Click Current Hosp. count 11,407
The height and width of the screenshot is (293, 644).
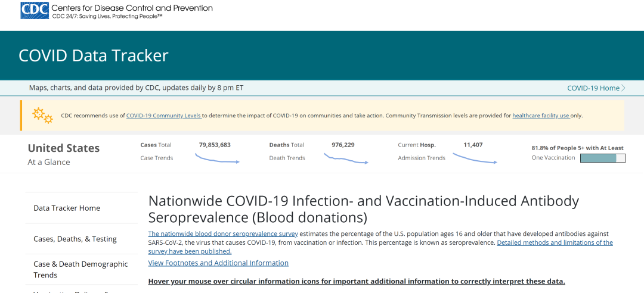pyautogui.click(x=473, y=145)
